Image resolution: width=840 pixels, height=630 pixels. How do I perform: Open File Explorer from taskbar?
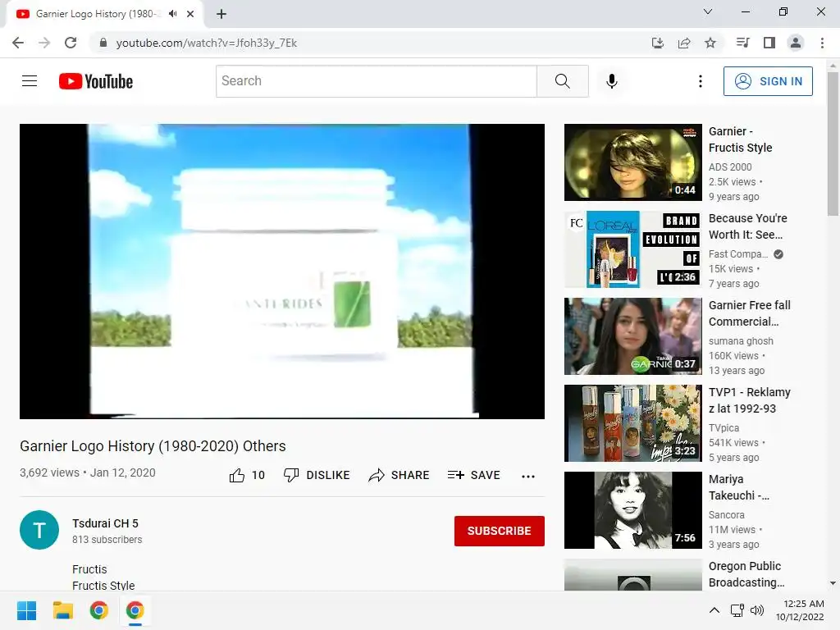click(62, 610)
